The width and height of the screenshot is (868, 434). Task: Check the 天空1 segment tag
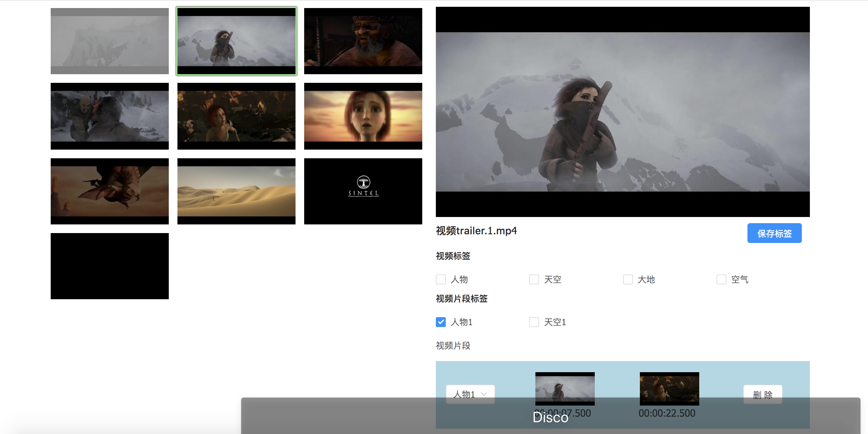click(x=534, y=322)
